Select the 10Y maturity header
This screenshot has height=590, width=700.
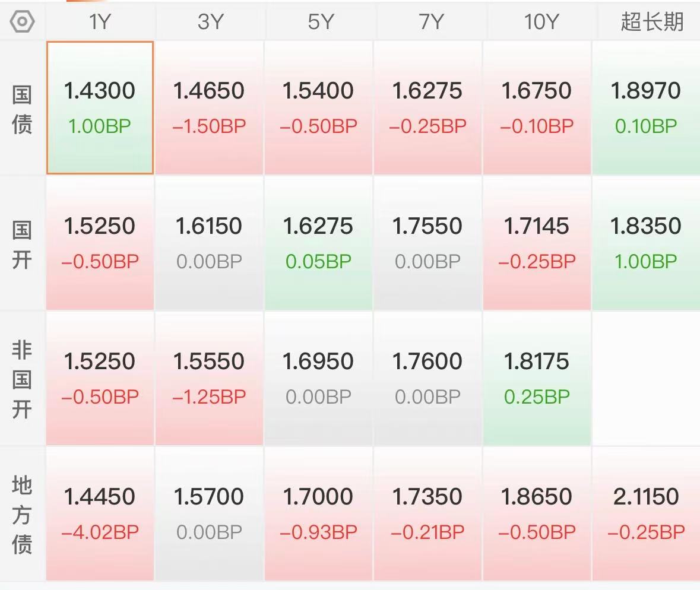541,21
